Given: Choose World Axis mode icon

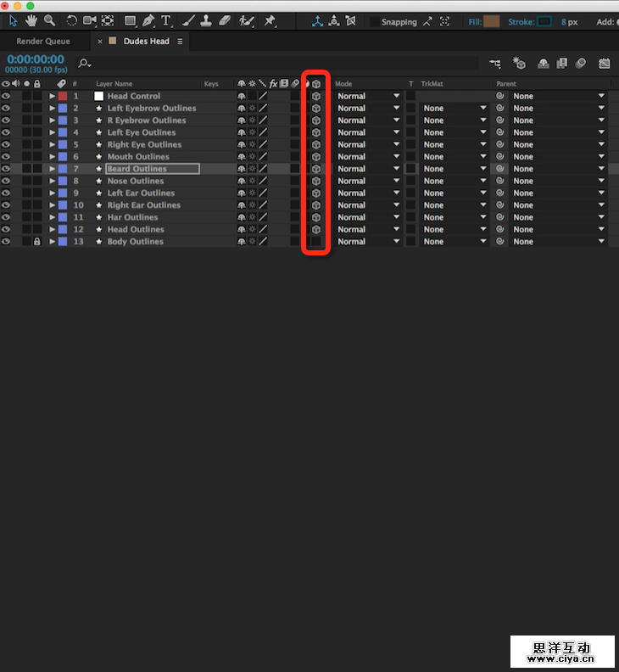Looking at the screenshot, I should click(x=334, y=20).
